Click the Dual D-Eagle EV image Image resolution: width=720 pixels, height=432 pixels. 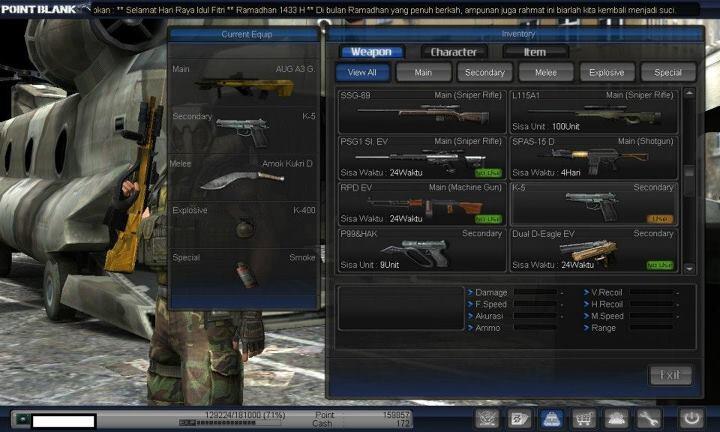[x=588, y=252]
